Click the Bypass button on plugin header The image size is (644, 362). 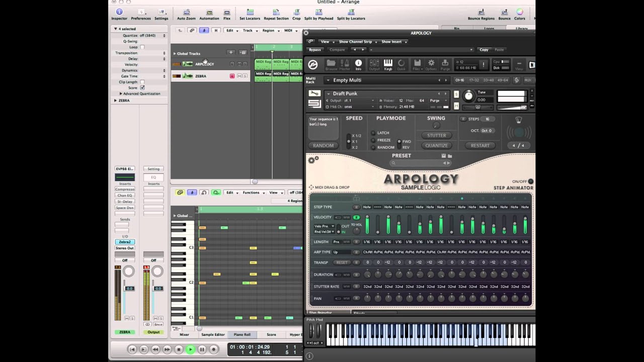click(315, 50)
